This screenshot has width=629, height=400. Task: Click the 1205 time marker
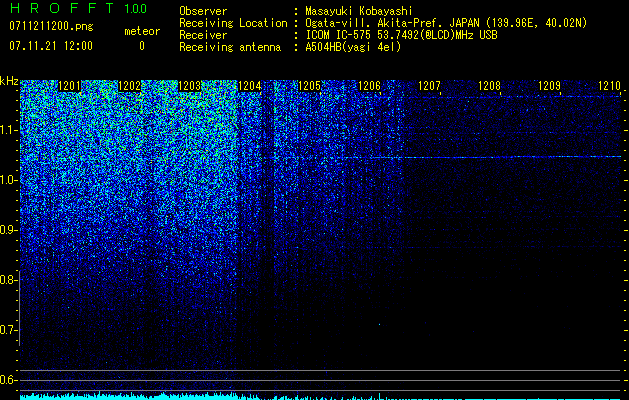coord(310,86)
